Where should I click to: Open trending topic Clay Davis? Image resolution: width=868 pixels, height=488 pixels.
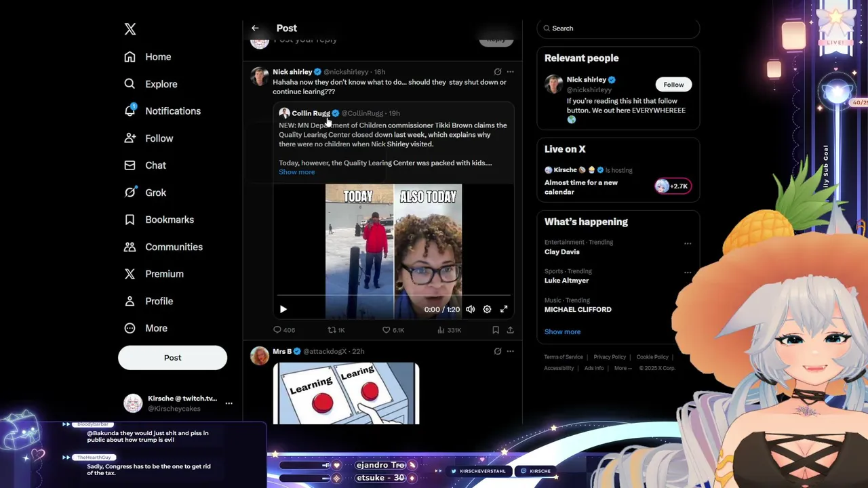coord(562,252)
